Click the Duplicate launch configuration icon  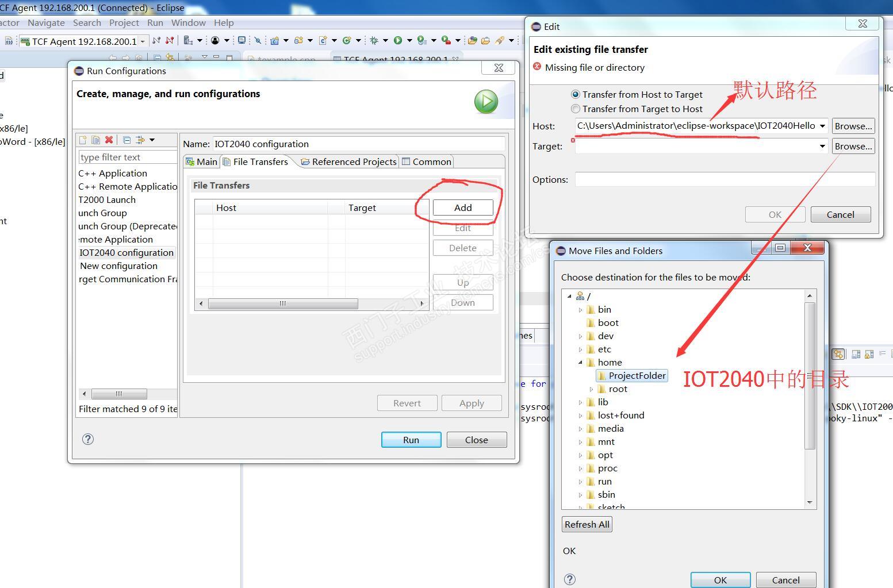coord(95,140)
